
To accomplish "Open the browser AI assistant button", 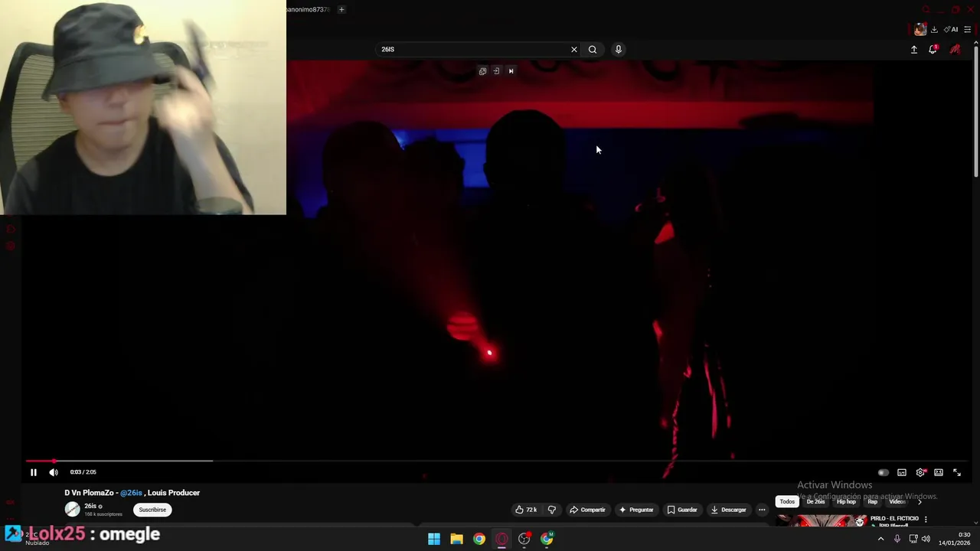I will click(x=951, y=29).
